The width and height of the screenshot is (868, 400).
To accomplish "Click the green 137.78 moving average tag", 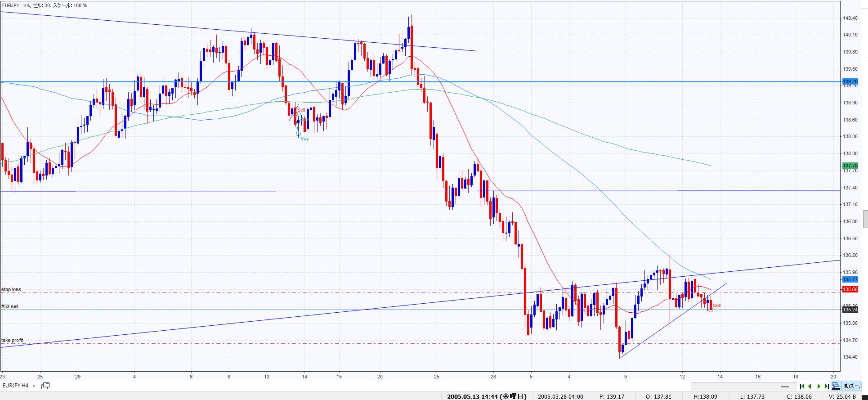I will pos(850,166).
